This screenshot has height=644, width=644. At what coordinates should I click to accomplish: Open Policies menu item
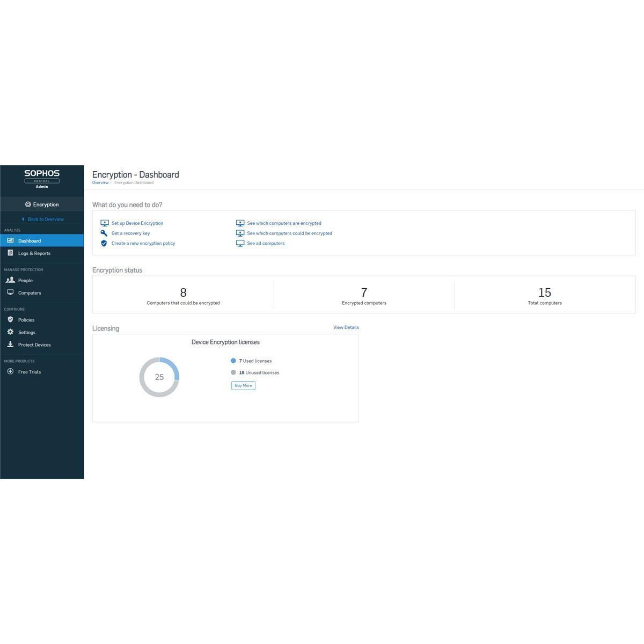pyautogui.click(x=26, y=320)
